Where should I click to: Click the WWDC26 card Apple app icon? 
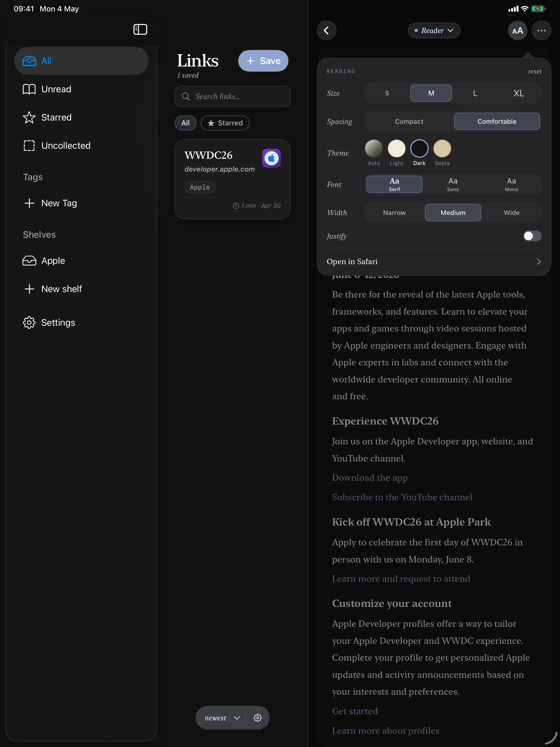click(x=271, y=158)
